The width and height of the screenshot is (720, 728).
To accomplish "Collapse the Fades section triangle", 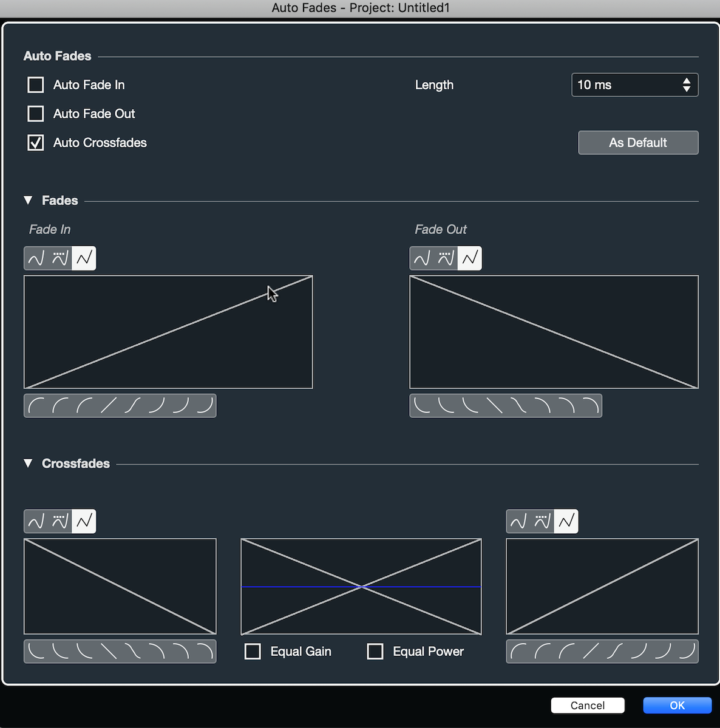I will coord(28,200).
